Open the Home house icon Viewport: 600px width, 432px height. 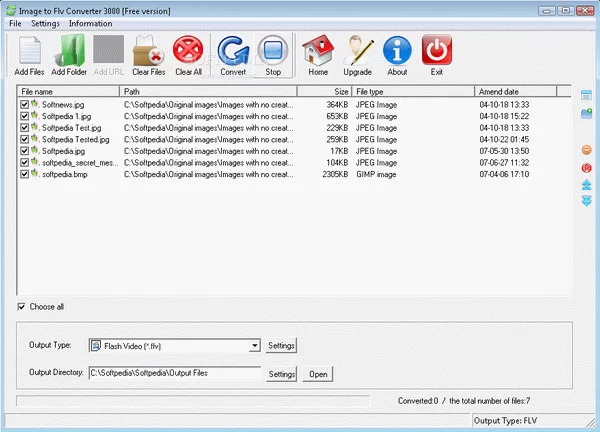tap(318, 50)
